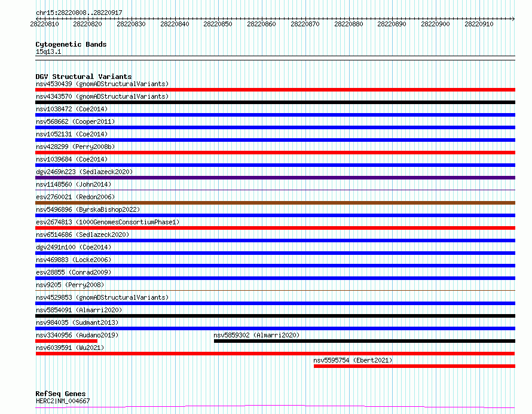Click the purple bar under dgv2469n223

pyautogui.click(x=275, y=178)
